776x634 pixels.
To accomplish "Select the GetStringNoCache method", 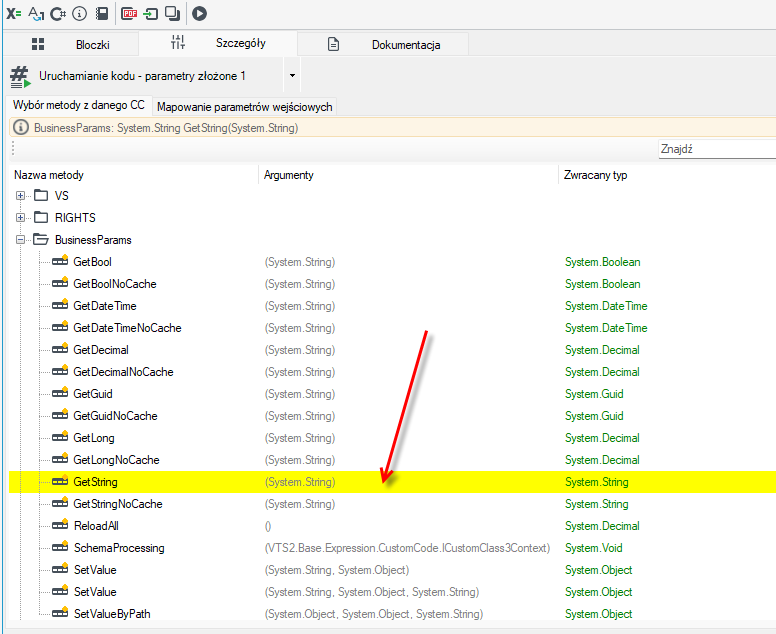I will click(118, 504).
